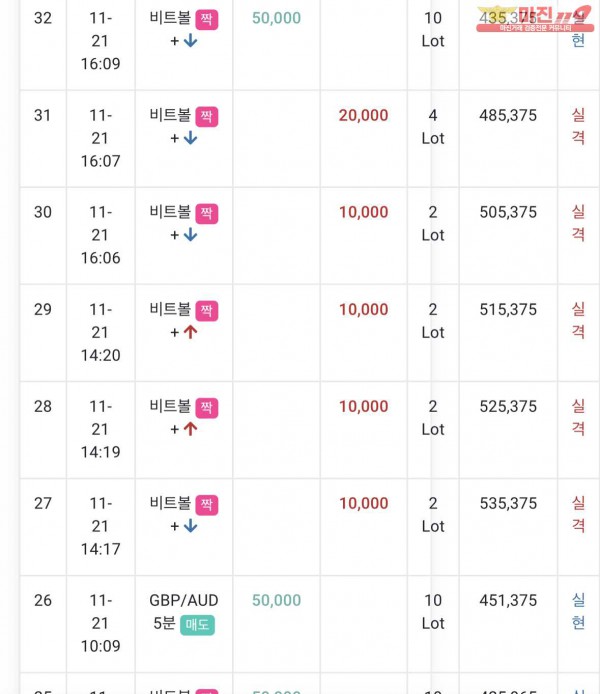
Task: Click the blue down arrow in row 27
Action: tap(191, 526)
